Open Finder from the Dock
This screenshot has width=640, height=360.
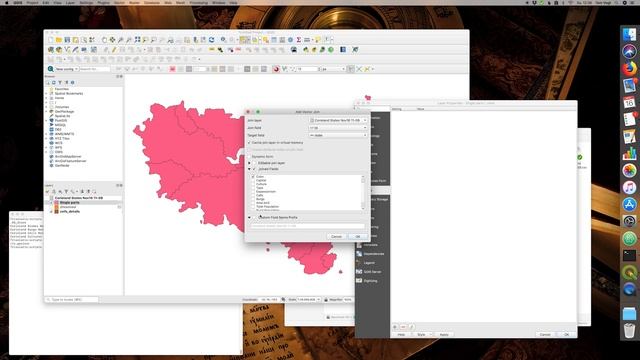629,35
